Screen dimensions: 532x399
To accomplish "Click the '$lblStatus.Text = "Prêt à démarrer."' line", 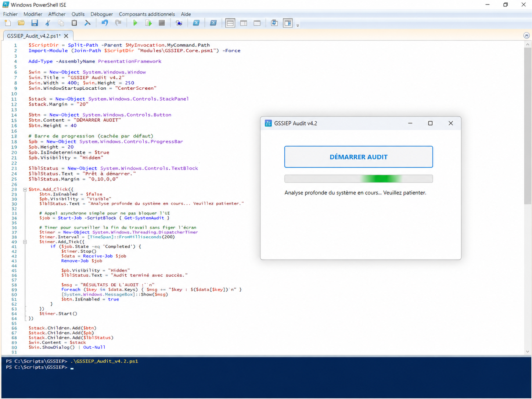I will [x=82, y=173].
